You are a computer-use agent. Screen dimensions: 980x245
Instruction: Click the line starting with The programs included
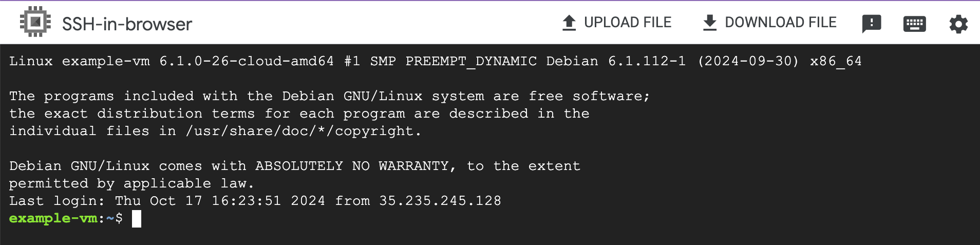tap(329, 96)
